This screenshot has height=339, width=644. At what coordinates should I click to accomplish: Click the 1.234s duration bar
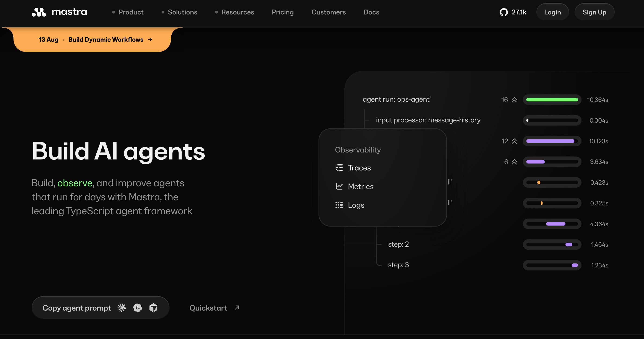pos(552,265)
